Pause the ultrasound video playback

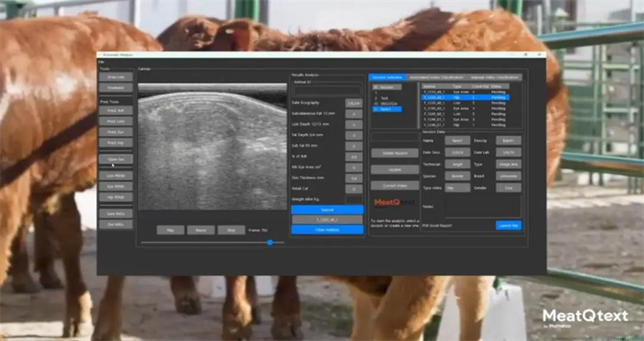200,229
